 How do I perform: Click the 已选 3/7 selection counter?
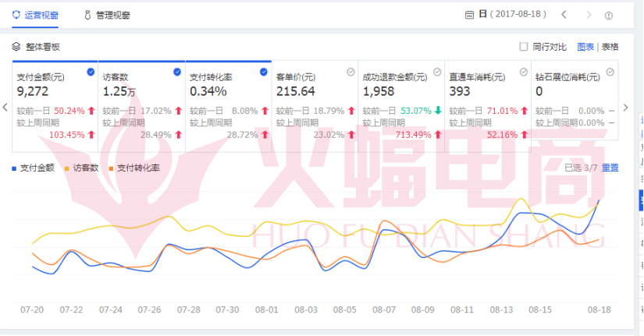click(x=581, y=168)
